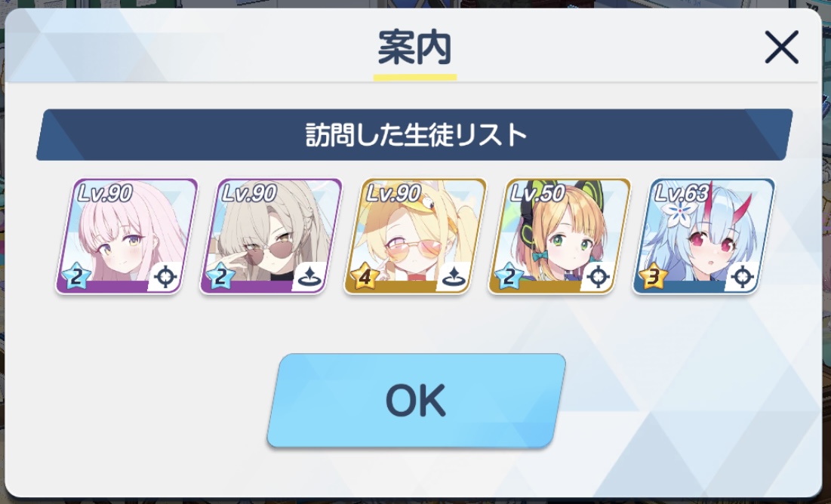Select the blonde Lv.90 four-star student
The width and height of the screenshot is (831, 504).
pos(415,236)
